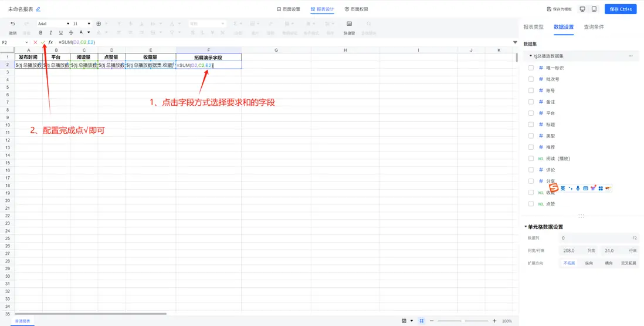The height and width of the screenshot is (326, 644).
Task: Select 交叉拓展 expansion direction
Action: 628,263
